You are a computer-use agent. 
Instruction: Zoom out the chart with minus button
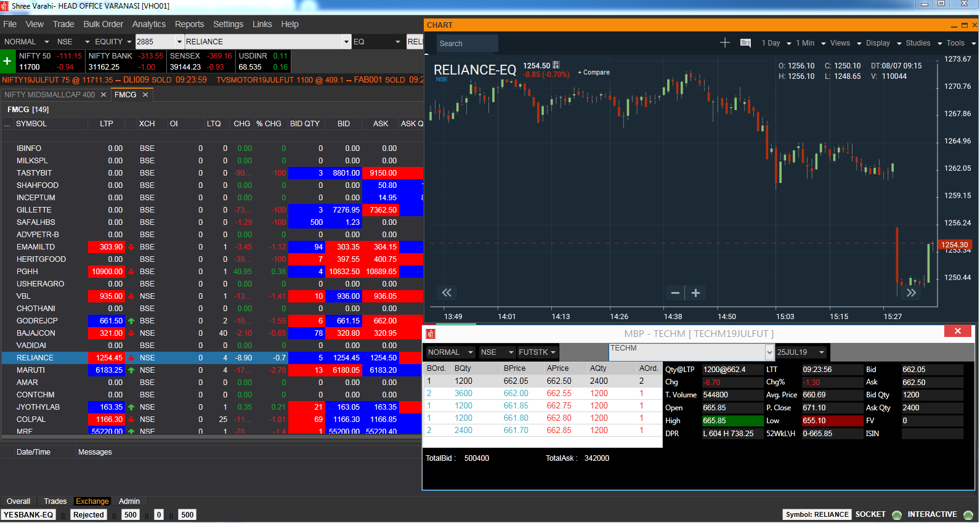point(675,293)
